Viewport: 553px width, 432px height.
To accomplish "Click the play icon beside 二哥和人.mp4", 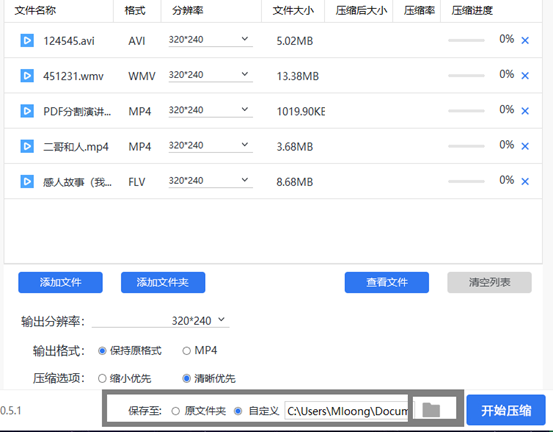I will click(x=27, y=146).
